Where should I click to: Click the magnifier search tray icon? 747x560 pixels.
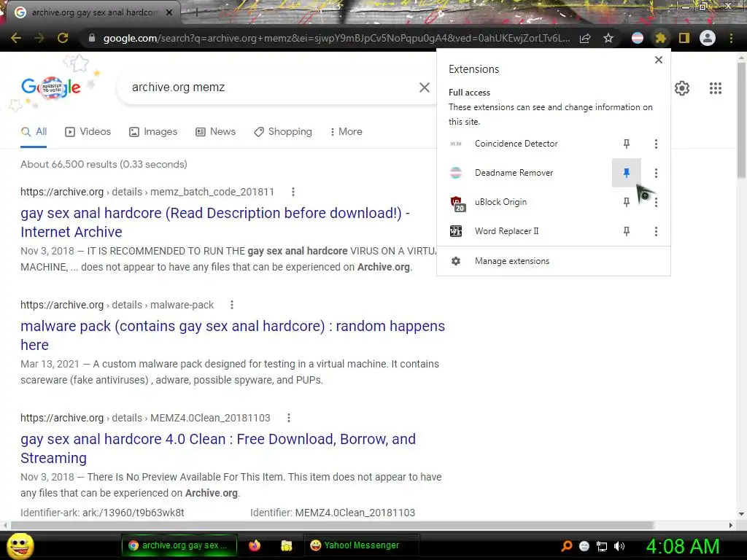click(x=566, y=545)
